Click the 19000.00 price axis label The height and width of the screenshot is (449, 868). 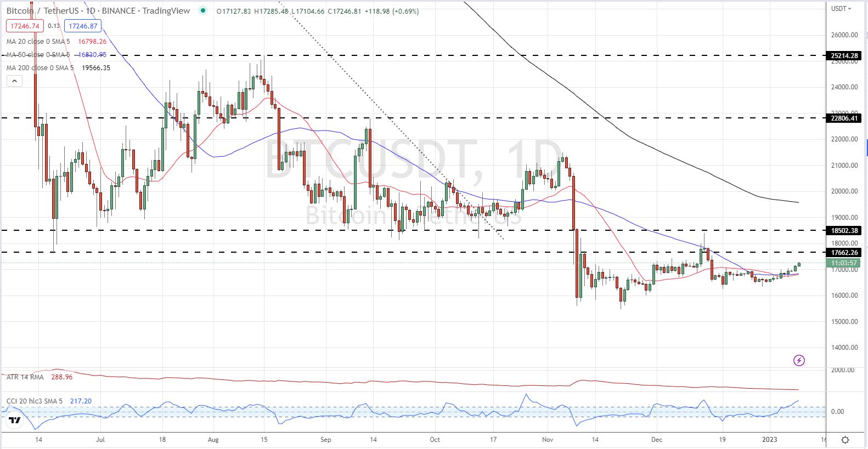click(x=844, y=218)
